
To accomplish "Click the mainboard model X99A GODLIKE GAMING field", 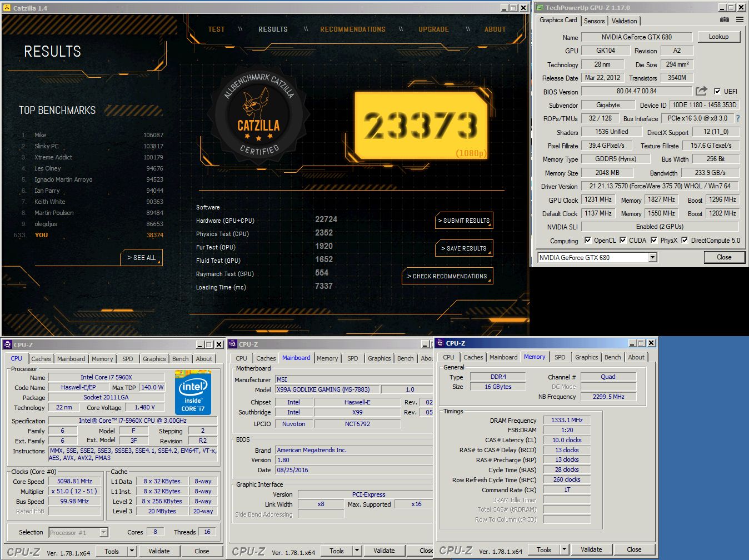I will tap(327, 389).
